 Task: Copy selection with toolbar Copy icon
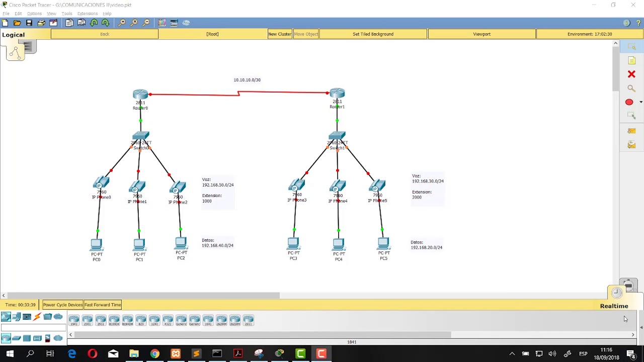[x=69, y=23]
